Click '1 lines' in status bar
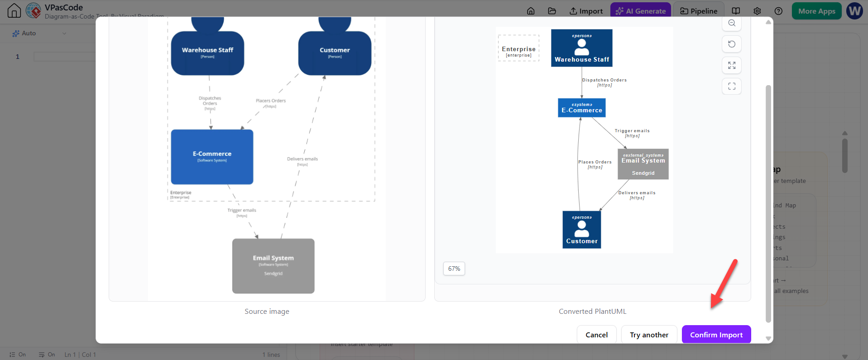 [271, 355]
